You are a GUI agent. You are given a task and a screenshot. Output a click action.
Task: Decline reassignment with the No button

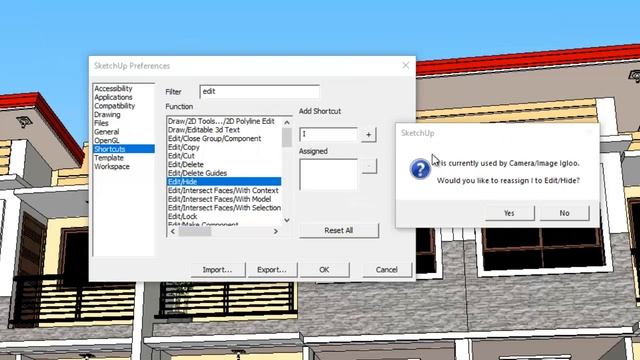[564, 213]
